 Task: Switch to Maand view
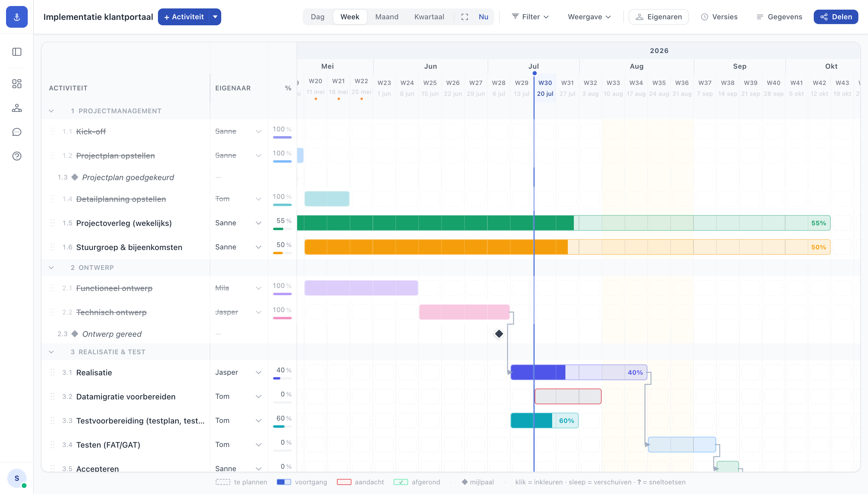click(387, 17)
